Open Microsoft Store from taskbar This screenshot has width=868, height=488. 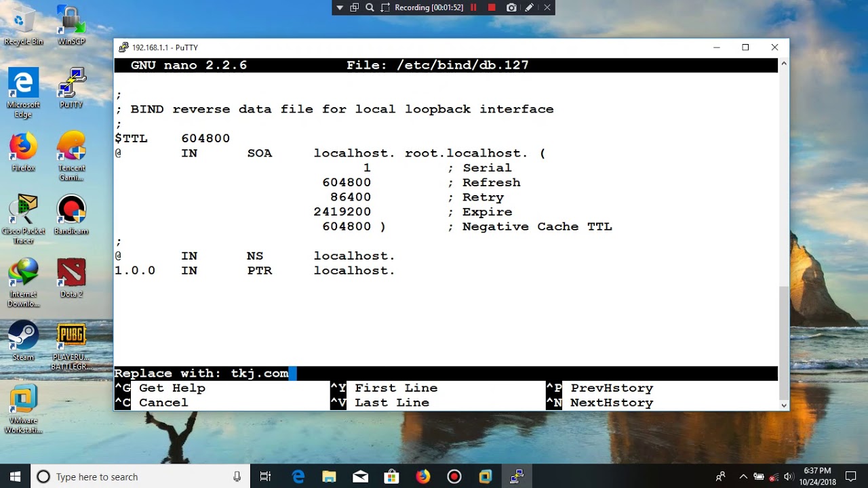pos(391,476)
